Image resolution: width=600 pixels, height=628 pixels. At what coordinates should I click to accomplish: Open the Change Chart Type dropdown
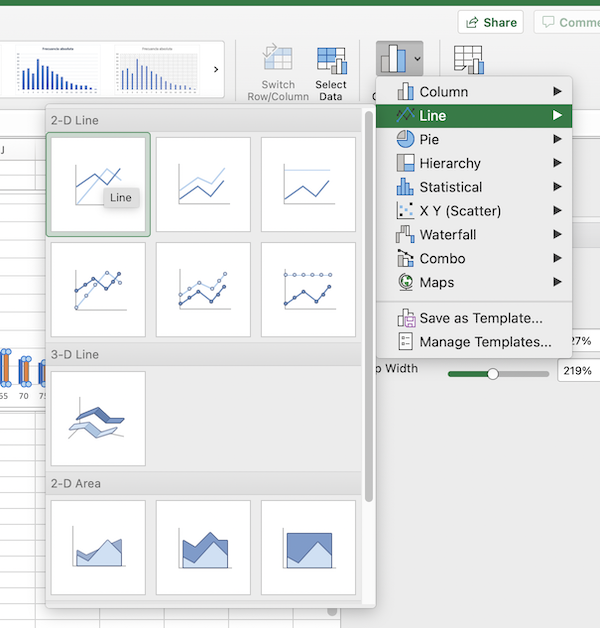click(x=400, y=59)
